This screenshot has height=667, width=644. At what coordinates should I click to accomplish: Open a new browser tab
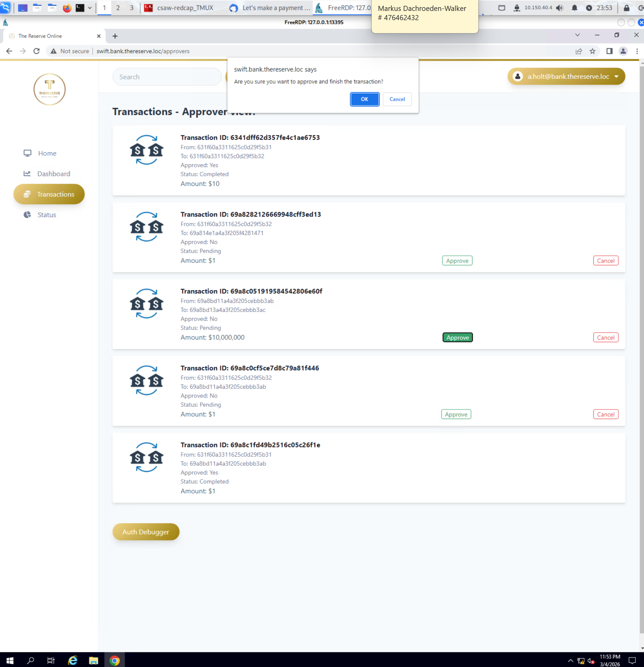(115, 36)
